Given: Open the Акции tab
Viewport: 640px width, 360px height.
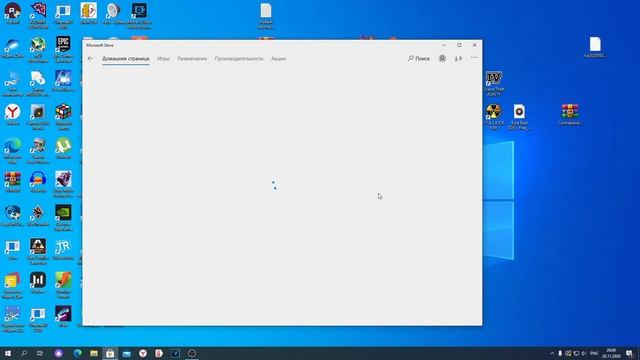Looking at the screenshot, I should coord(278,59).
